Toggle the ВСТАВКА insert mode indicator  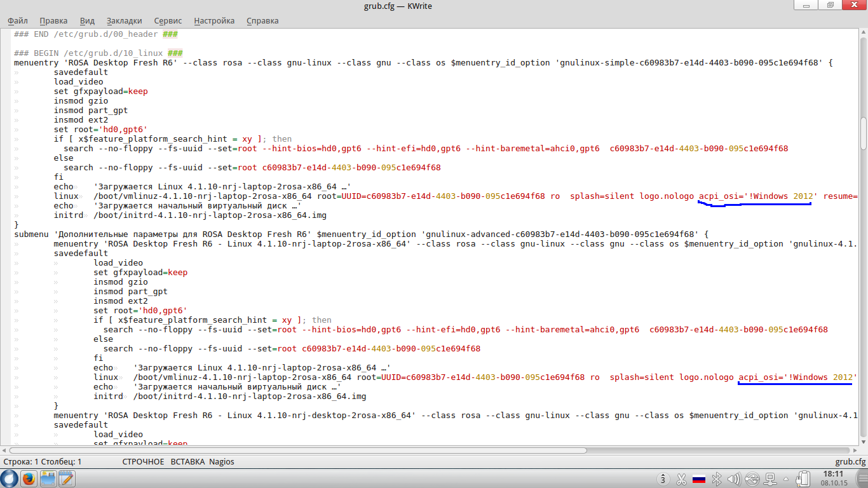click(x=187, y=462)
